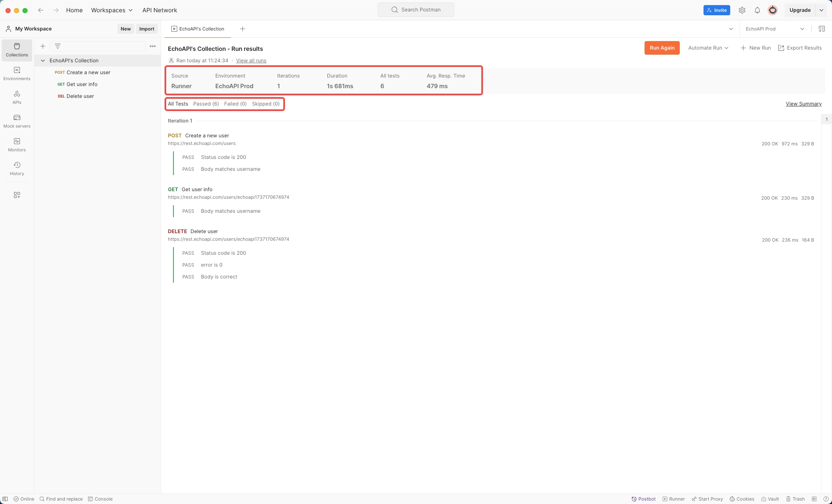
Task: Select GET Get user info in sidebar
Action: [x=98, y=84]
